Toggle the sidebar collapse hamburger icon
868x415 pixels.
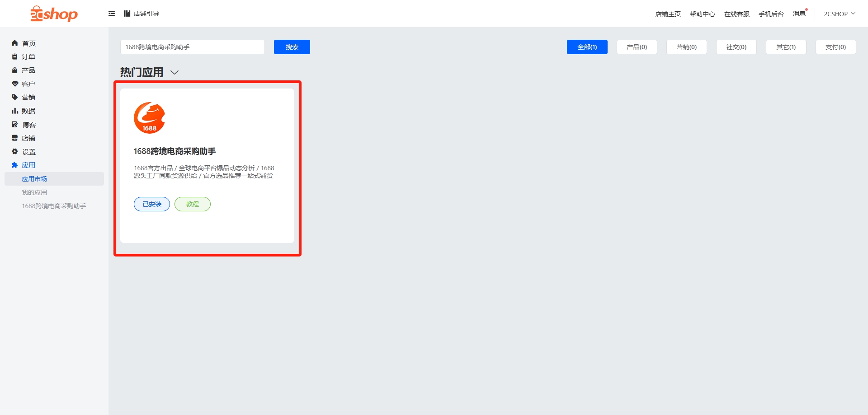tap(112, 14)
